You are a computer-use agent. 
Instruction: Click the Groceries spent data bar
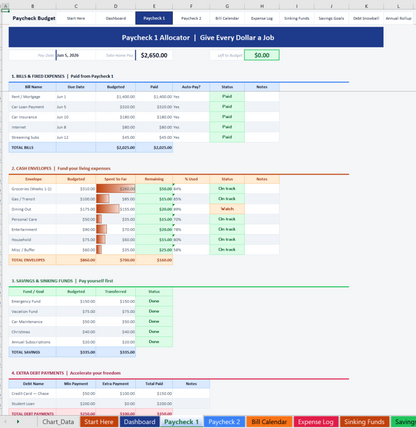[x=116, y=189]
